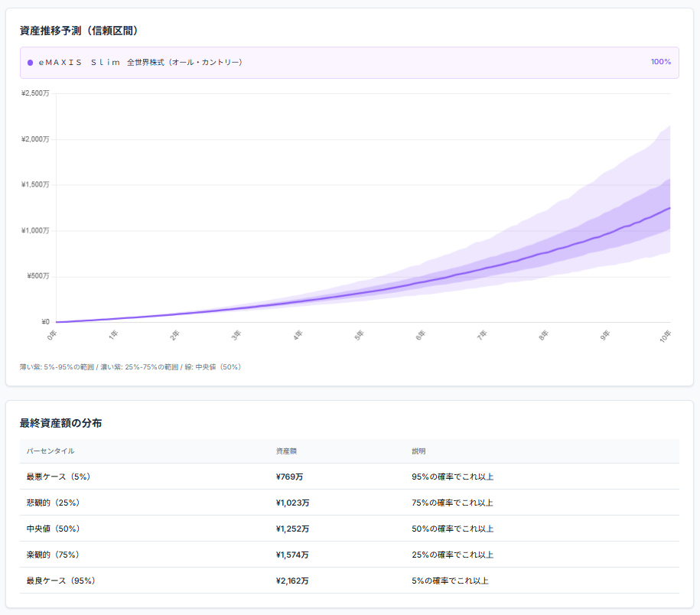This screenshot has height=615, width=700.
Task: Click the 7年 tick label on the chart
Action: (x=482, y=335)
